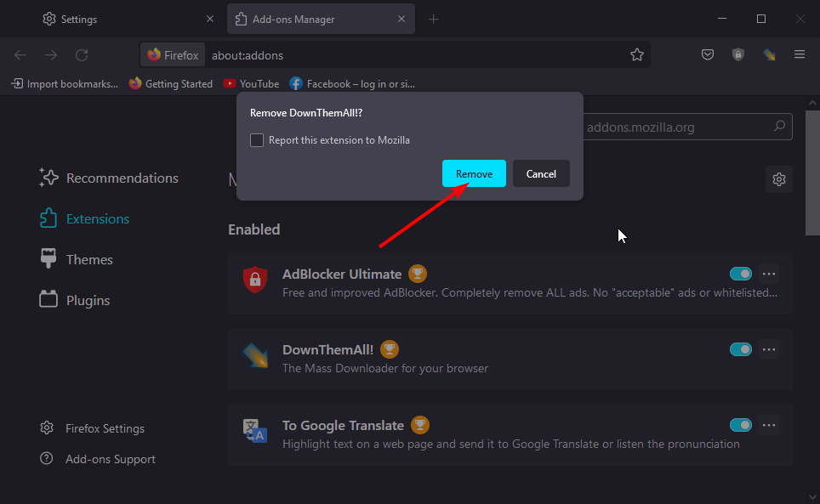Click the about:addons address bar
Viewport: 820px width, 504px height.
point(396,55)
